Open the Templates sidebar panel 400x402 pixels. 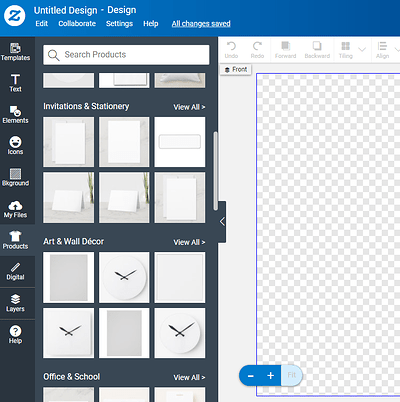[x=15, y=52]
